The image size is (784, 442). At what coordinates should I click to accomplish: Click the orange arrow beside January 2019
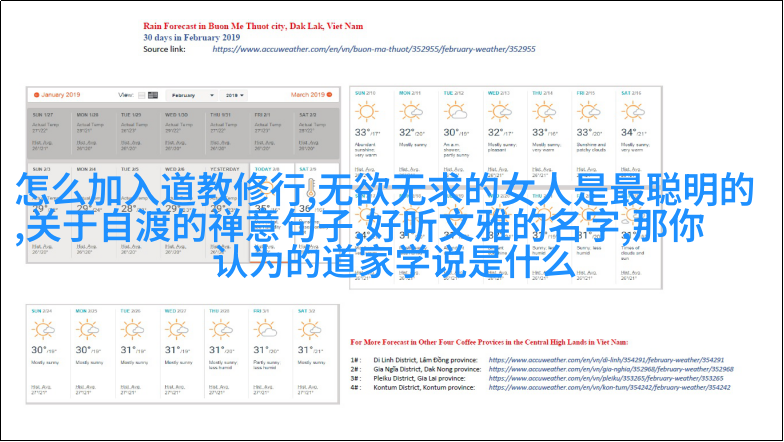[x=35, y=95]
